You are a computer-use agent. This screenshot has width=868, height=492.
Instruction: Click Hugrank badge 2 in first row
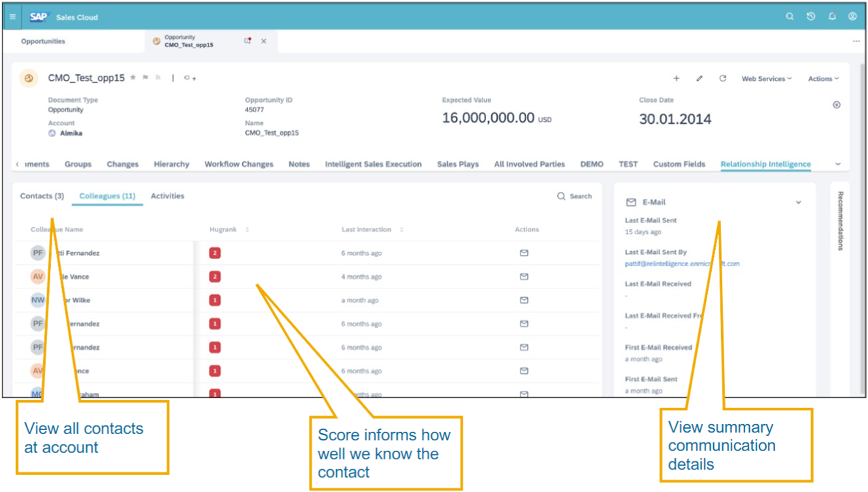pos(215,253)
